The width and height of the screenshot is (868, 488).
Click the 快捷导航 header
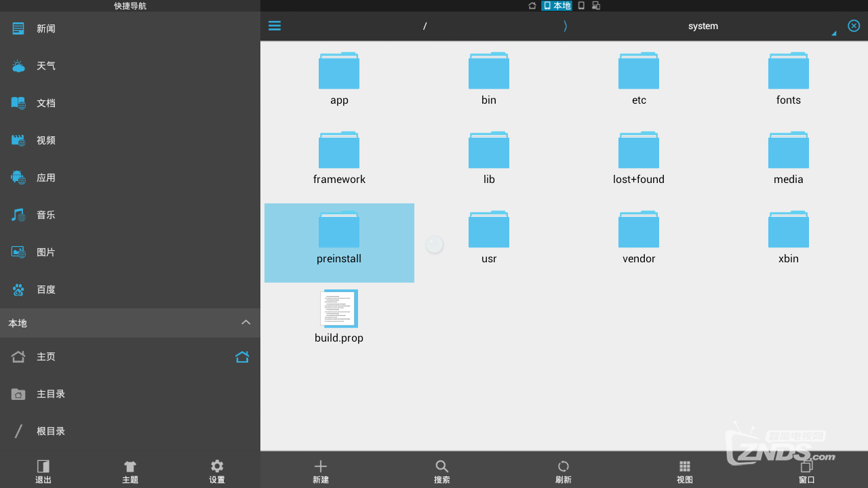pyautogui.click(x=130, y=5)
